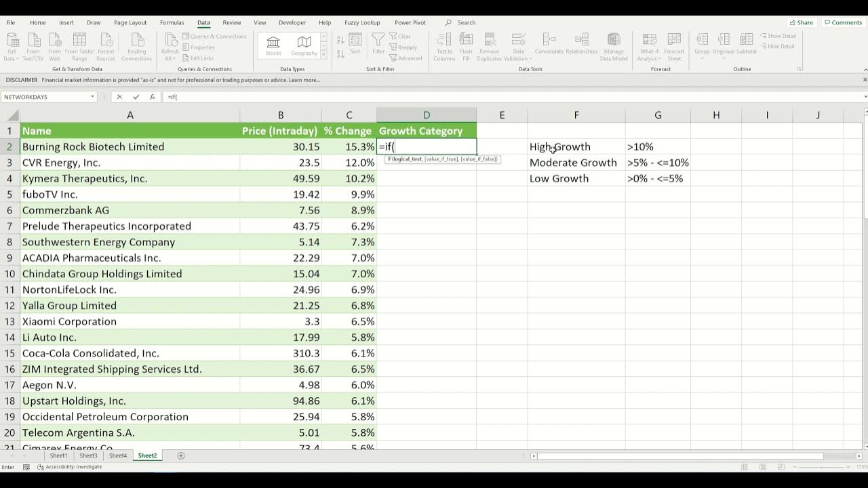Click the Learn more disclaimer link
The width and height of the screenshot is (868, 488).
pos(304,80)
